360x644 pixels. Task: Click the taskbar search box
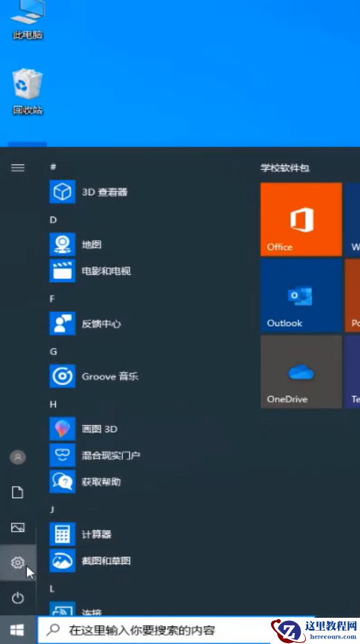point(176,629)
